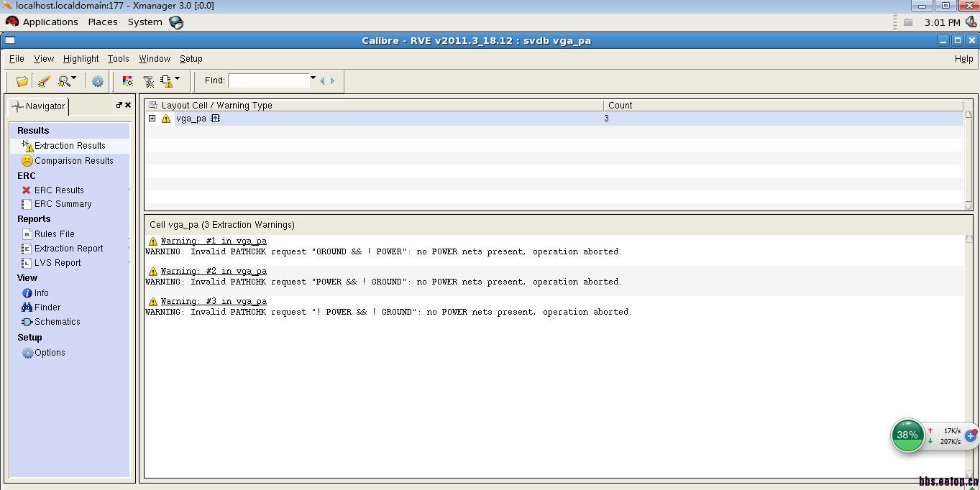Open the Help menu

[963, 59]
